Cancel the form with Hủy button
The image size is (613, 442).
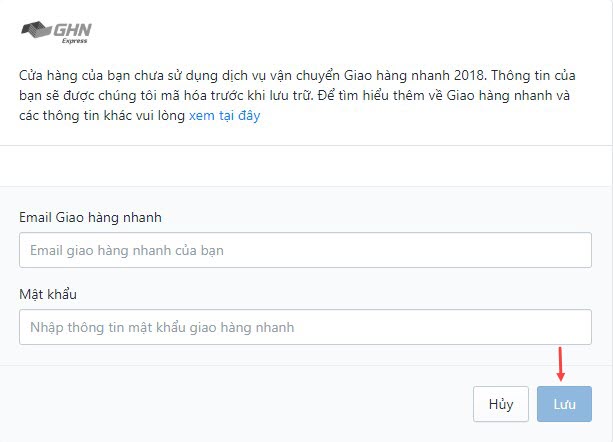click(x=501, y=404)
